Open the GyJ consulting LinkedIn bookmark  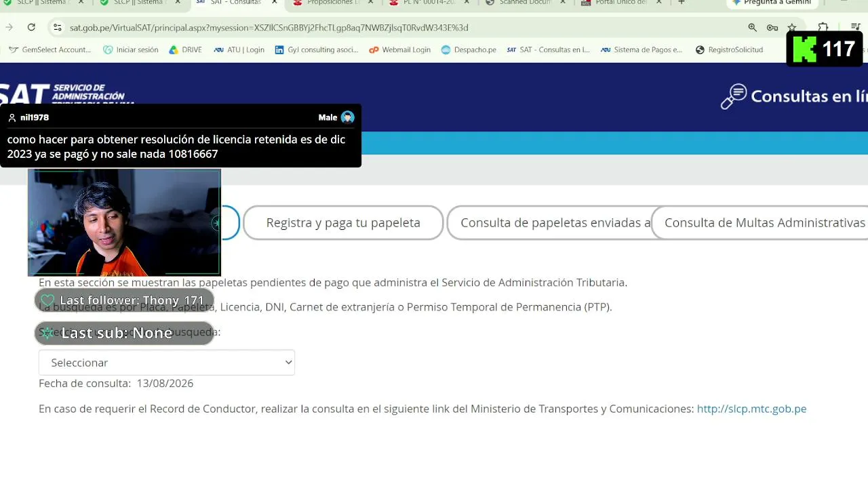pos(317,49)
